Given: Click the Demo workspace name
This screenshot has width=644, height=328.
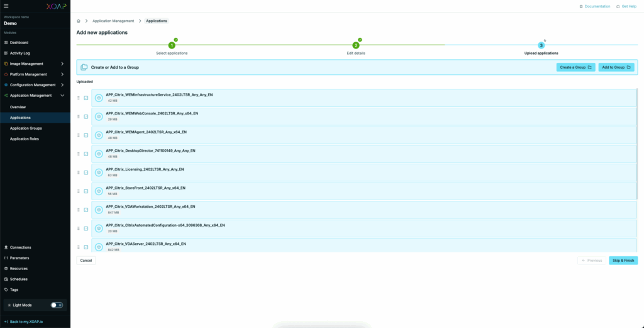Looking at the screenshot, I should (x=10, y=23).
